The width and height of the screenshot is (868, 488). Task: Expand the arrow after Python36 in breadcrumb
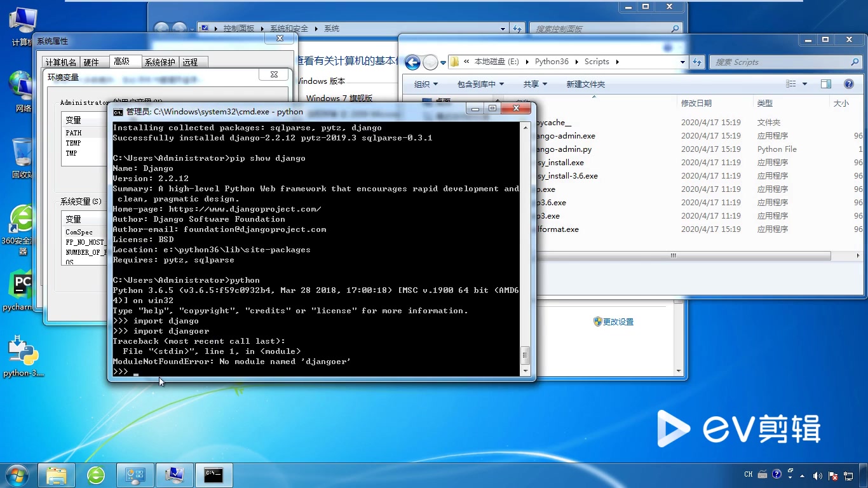pyautogui.click(x=577, y=62)
